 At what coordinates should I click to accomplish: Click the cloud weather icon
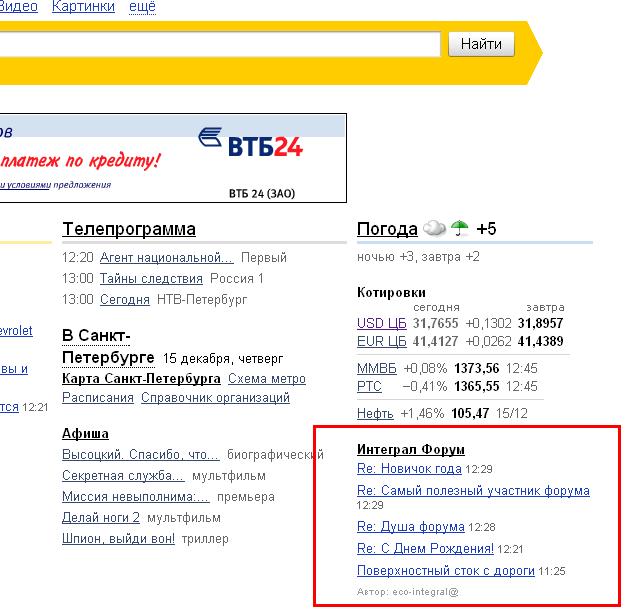point(434,229)
